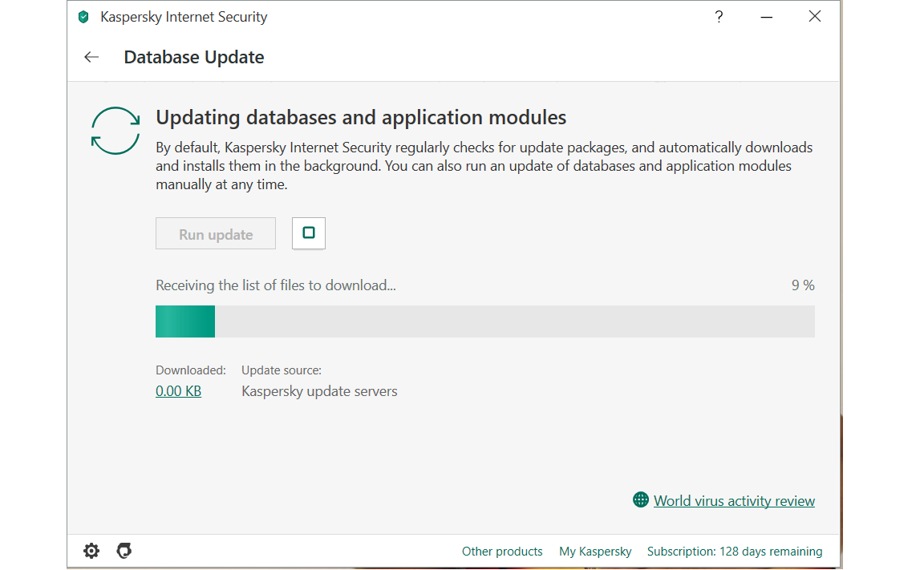Click the circular update arrows icon
The height and width of the screenshot is (570, 924).
[x=115, y=131]
